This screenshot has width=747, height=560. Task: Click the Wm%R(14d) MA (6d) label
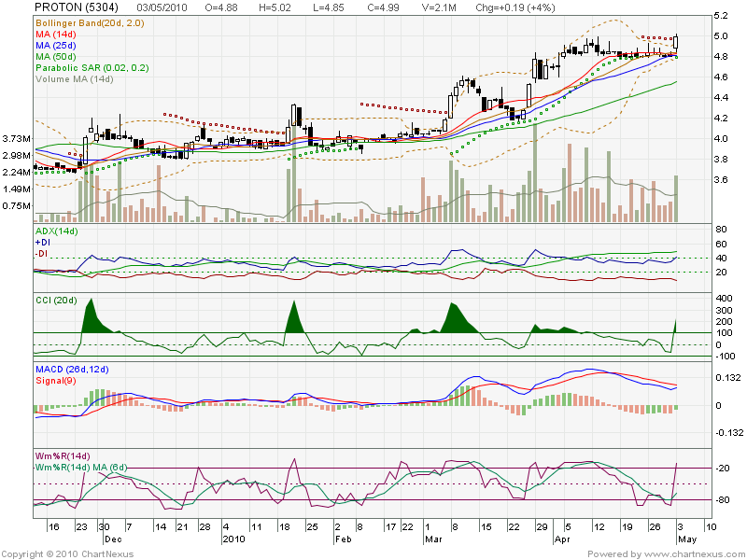coord(81,468)
